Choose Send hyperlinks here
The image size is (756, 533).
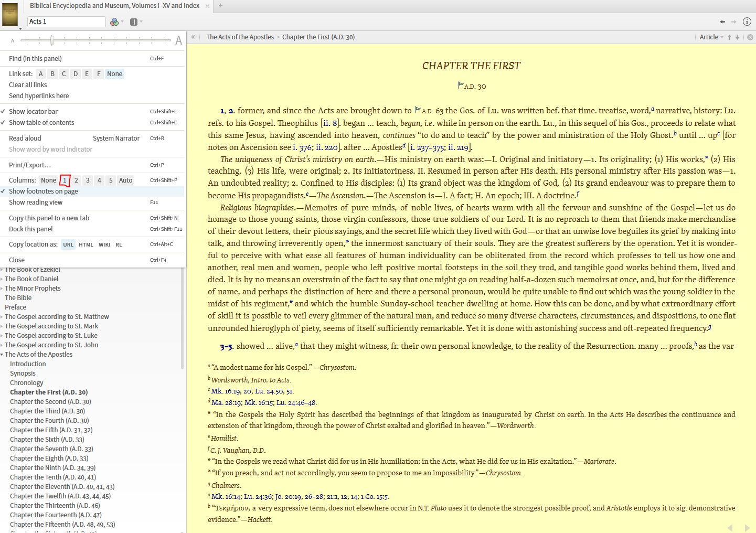[39, 95]
